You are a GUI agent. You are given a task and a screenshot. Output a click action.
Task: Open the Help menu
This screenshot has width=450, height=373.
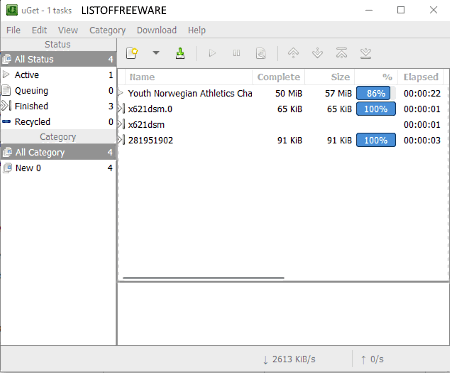pyautogui.click(x=197, y=30)
